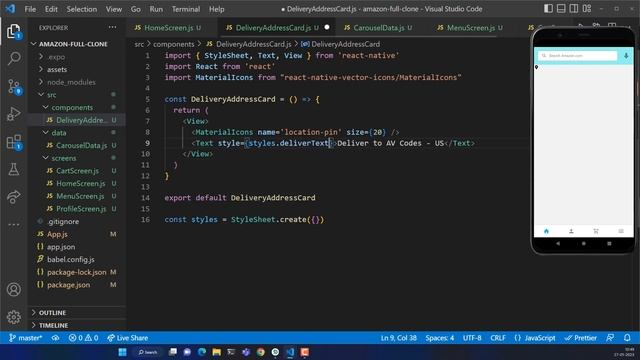This screenshot has width=640, height=360.
Task: Change line ending via CRLF
Action: 498,338
